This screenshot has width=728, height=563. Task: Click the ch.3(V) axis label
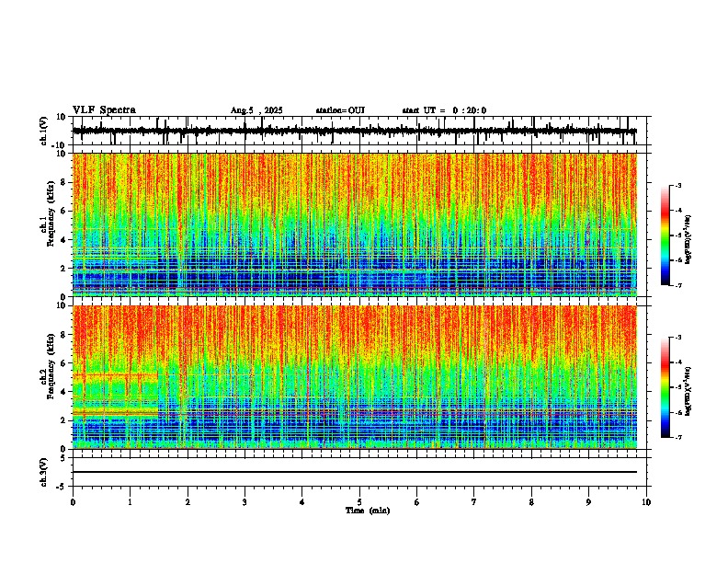[x=44, y=472]
